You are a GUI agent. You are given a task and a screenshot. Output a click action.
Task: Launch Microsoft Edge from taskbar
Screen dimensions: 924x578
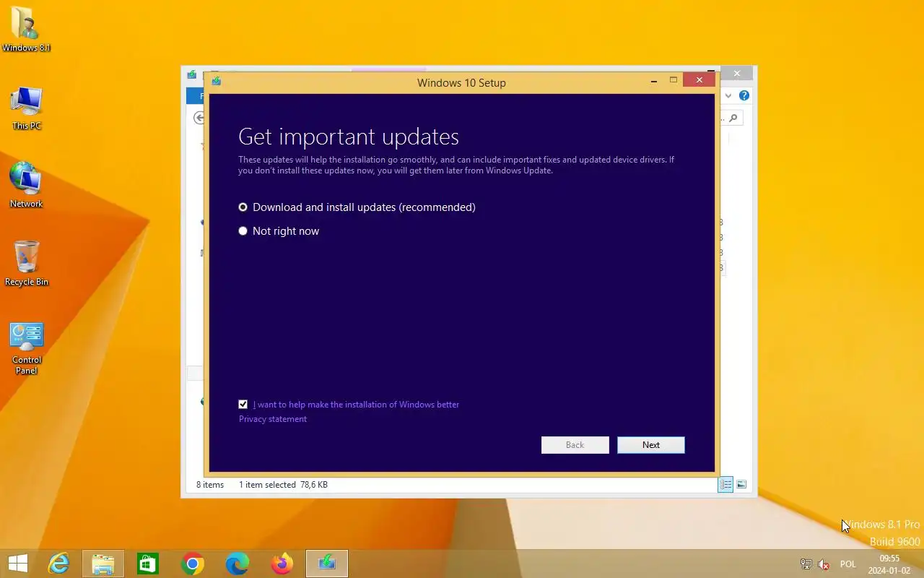pos(237,564)
